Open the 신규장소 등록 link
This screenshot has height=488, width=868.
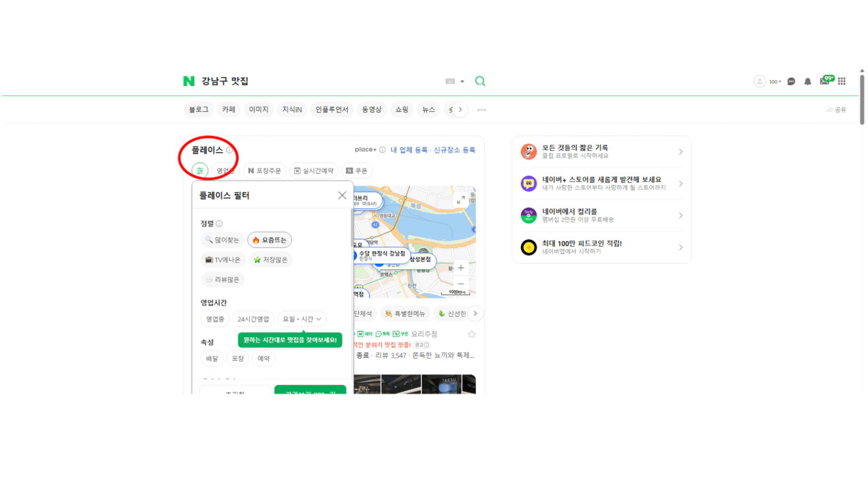[x=455, y=150]
